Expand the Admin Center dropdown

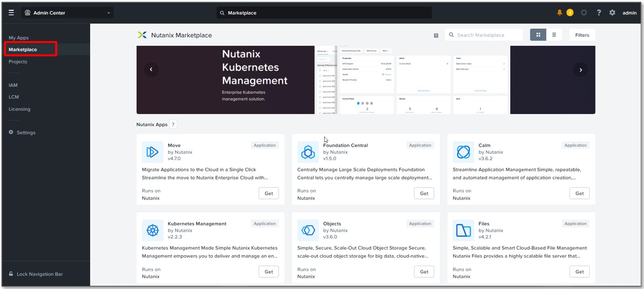67,12
